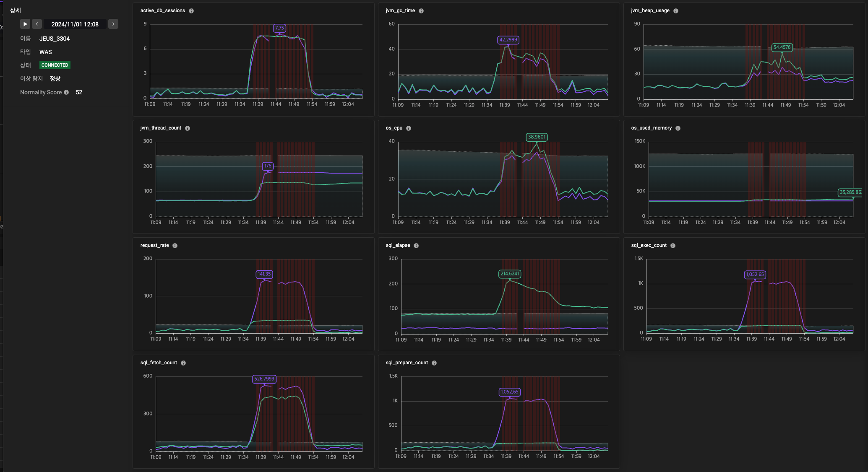Click info icon for jvm_thread_count chart
Viewport: 868px width, 472px height.
(x=188, y=128)
